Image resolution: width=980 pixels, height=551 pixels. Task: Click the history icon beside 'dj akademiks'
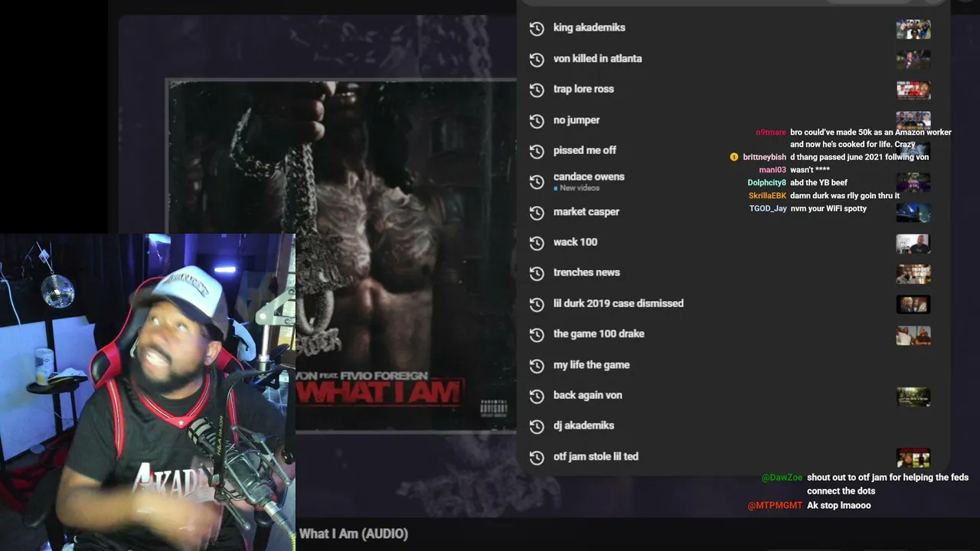[x=537, y=426]
